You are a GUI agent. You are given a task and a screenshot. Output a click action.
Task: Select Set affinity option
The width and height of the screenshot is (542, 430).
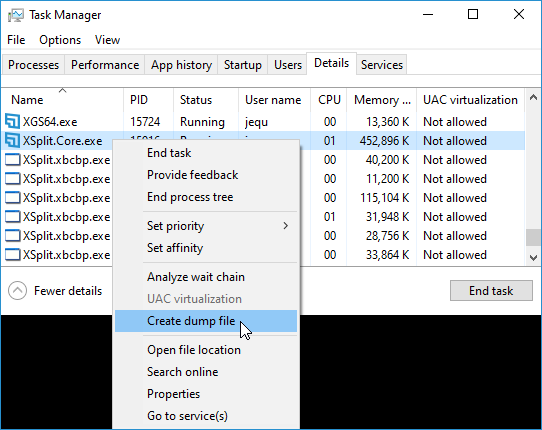click(x=206, y=248)
